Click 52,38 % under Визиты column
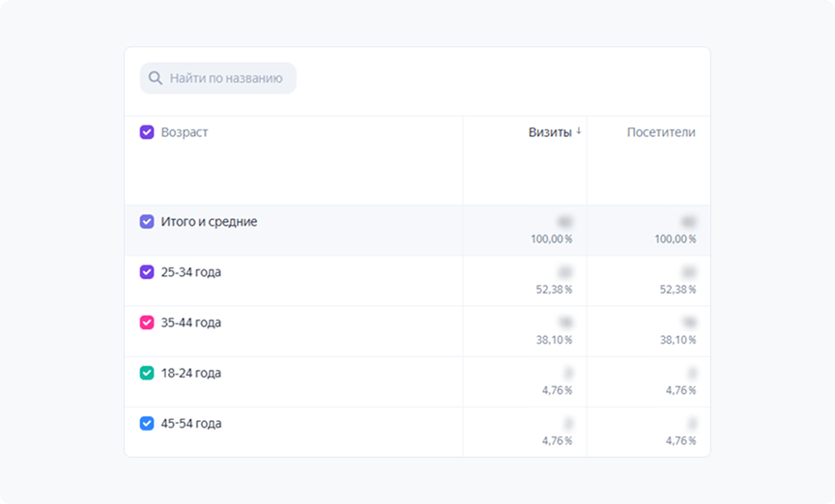The image size is (835, 504). (552, 289)
